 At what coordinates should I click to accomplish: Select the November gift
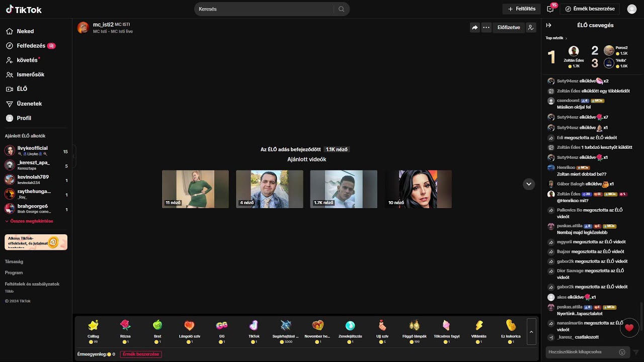click(317, 331)
